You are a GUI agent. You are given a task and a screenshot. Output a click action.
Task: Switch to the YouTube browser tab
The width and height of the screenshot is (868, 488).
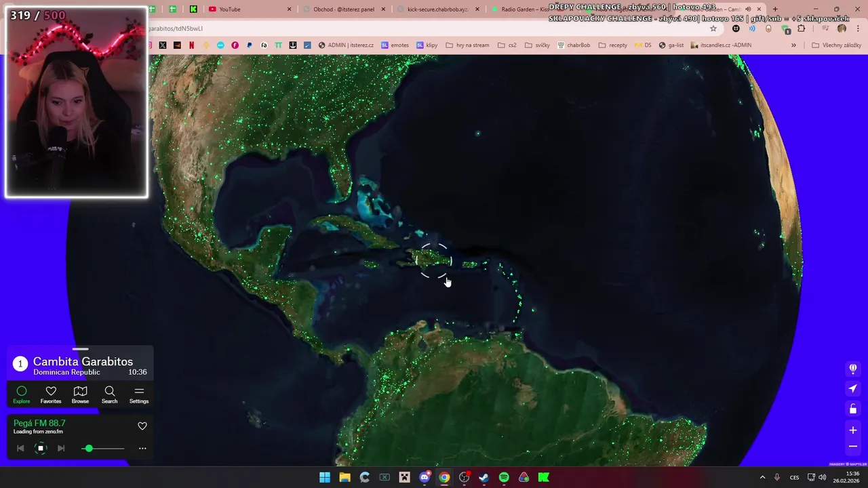pos(250,9)
